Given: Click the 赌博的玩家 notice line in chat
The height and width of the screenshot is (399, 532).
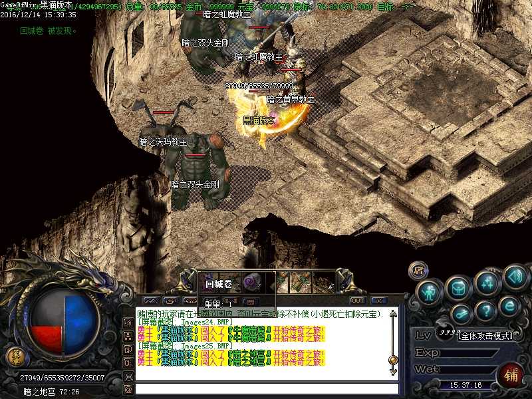Looking at the screenshot, I should point(260,314).
